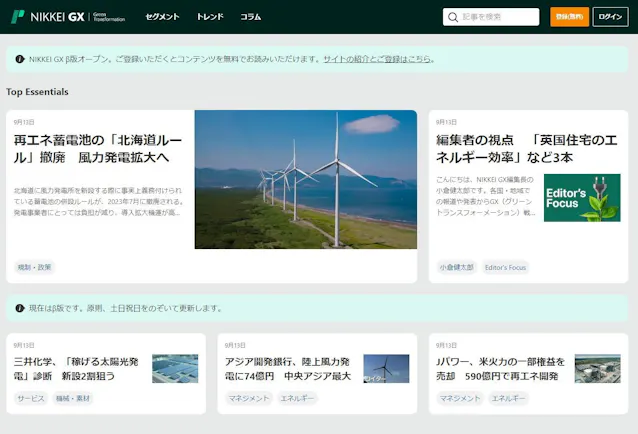Click the search magnifier icon
Viewport: 638px width, 434px height.
coord(453,17)
